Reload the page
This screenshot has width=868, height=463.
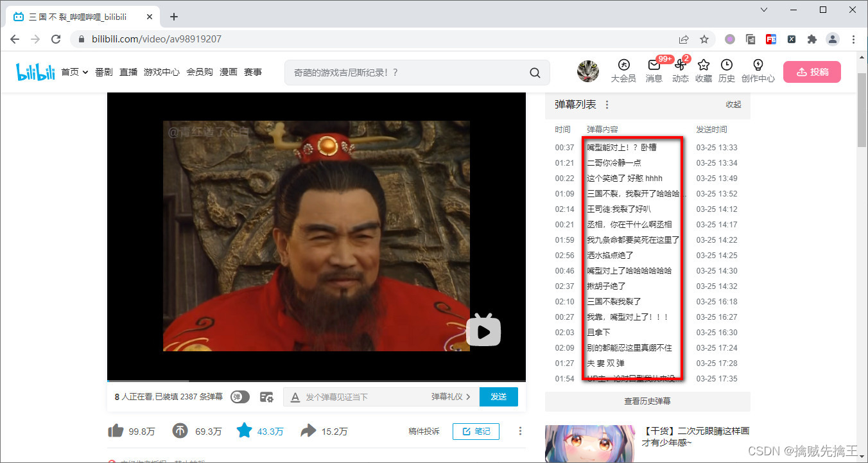pos(56,39)
